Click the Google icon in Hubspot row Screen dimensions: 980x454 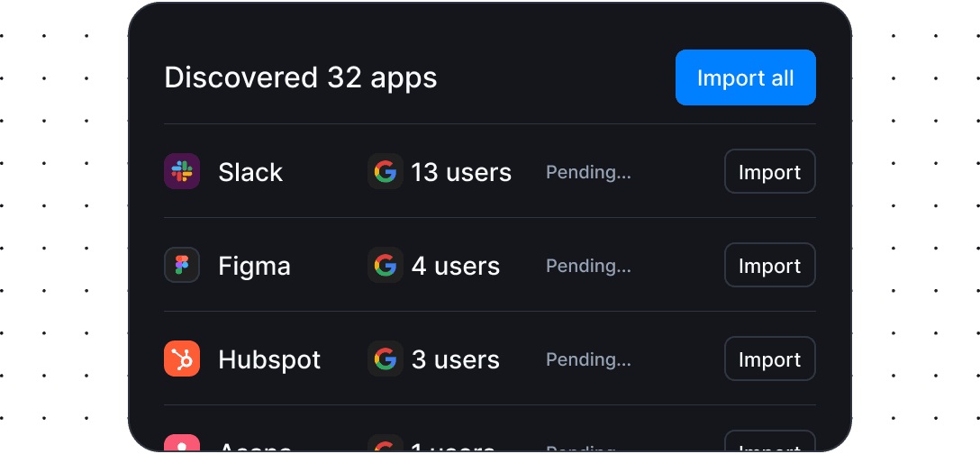386,359
